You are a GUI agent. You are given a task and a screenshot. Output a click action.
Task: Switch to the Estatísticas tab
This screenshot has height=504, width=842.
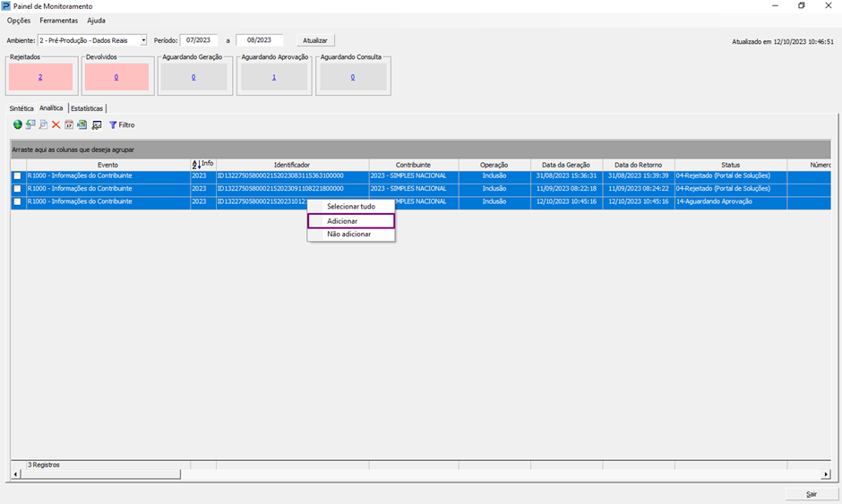87,108
